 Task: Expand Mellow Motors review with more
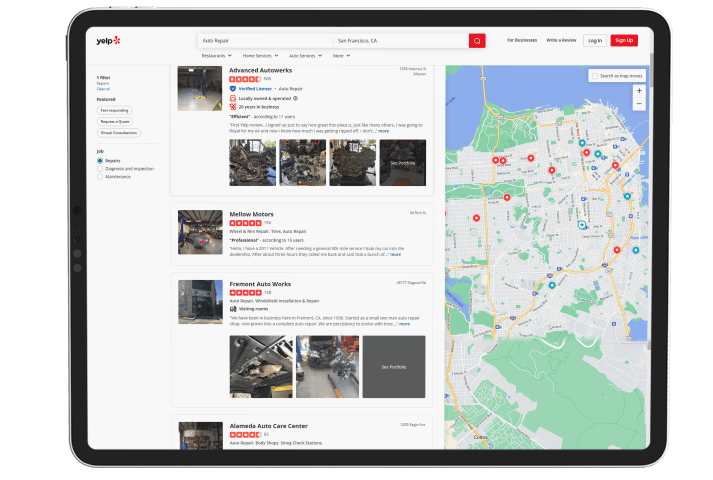tap(396, 255)
